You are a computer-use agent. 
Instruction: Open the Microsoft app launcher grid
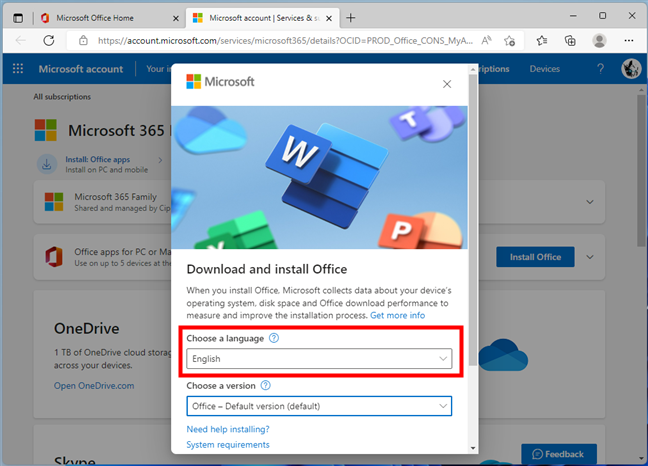[18, 69]
